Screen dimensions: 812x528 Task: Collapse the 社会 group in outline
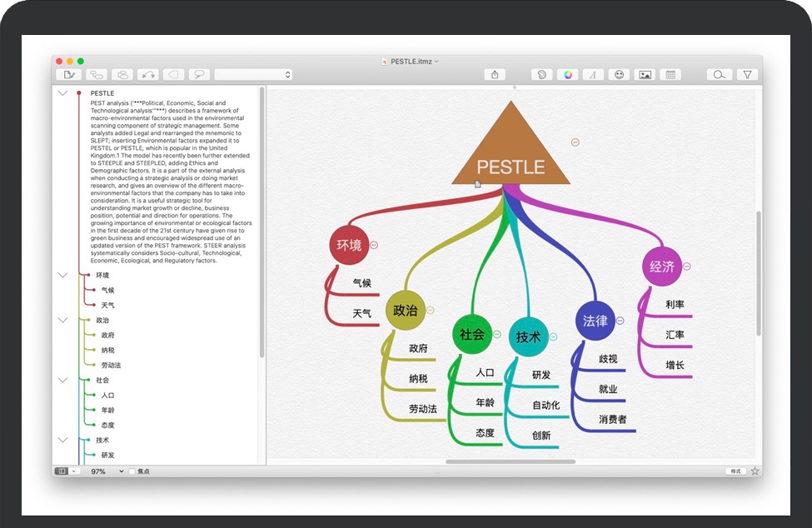pos(63,380)
